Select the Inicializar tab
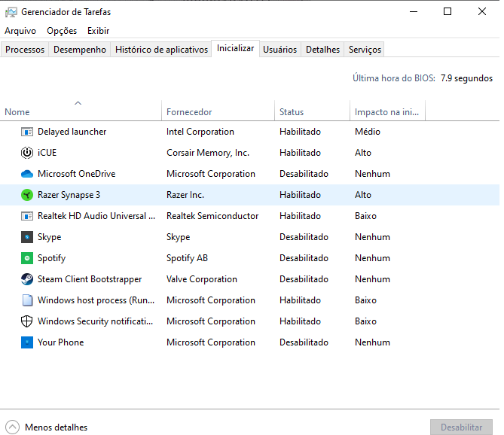Screen dimensions: 504x435 (235, 48)
